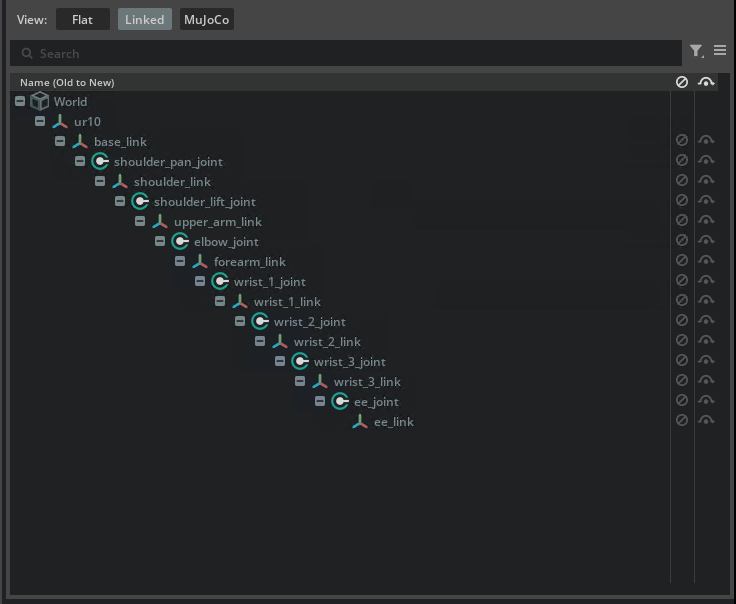Click the World cube icon
The width and height of the screenshot is (736, 604).
pyautogui.click(x=40, y=101)
